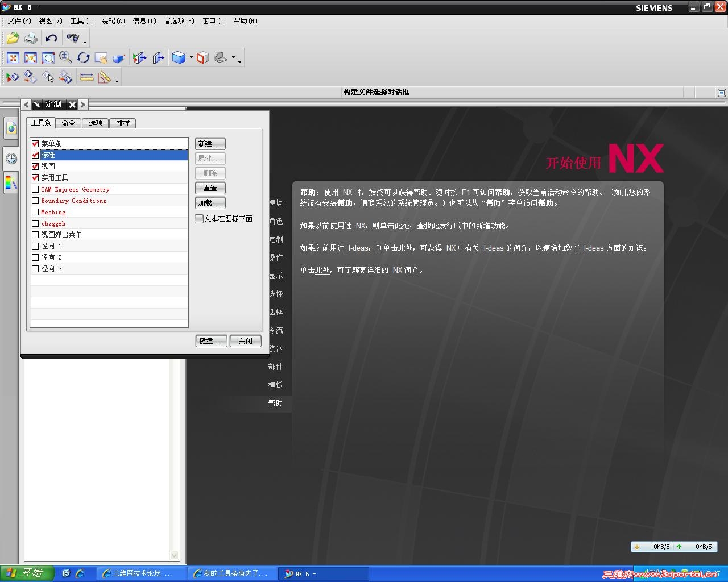728x582 pixels.
Task: Enable the Meshing toolbar checkbox
Action: tap(35, 212)
